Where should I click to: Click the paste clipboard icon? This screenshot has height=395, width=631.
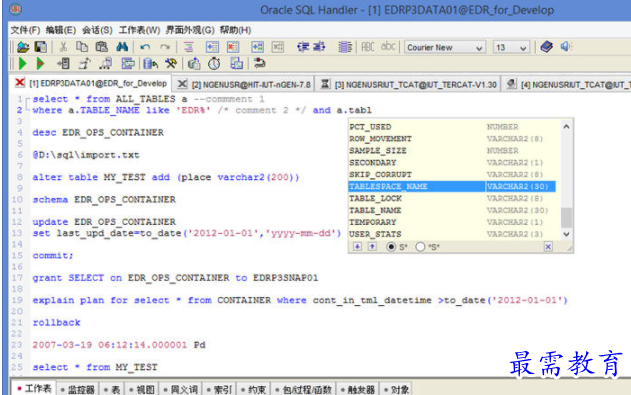pos(101,47)
